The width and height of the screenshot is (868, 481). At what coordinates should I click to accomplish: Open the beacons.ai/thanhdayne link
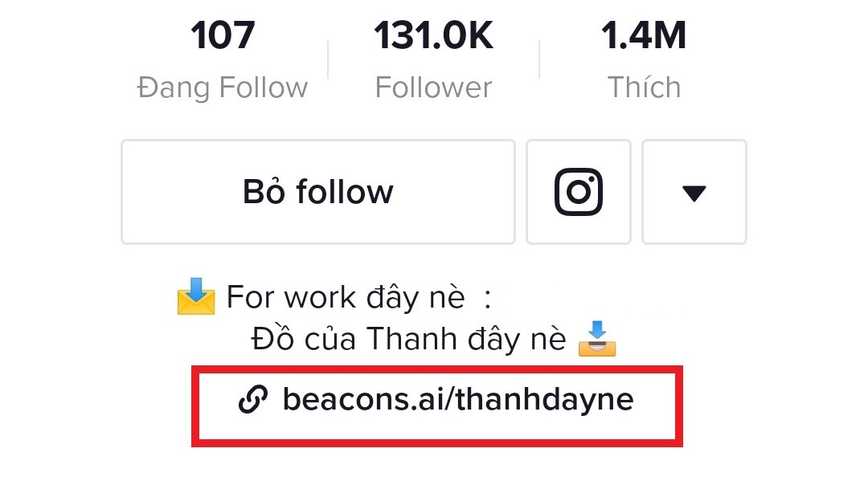tap(457, 399)
